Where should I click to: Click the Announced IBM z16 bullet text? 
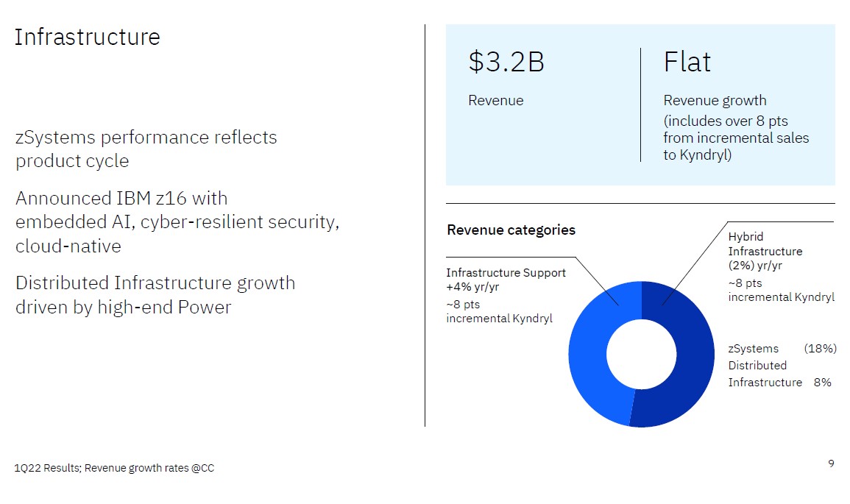tap(177, 221)
